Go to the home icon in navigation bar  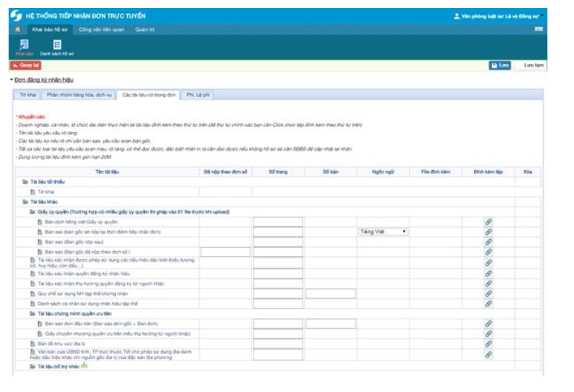tap(17, 29)
